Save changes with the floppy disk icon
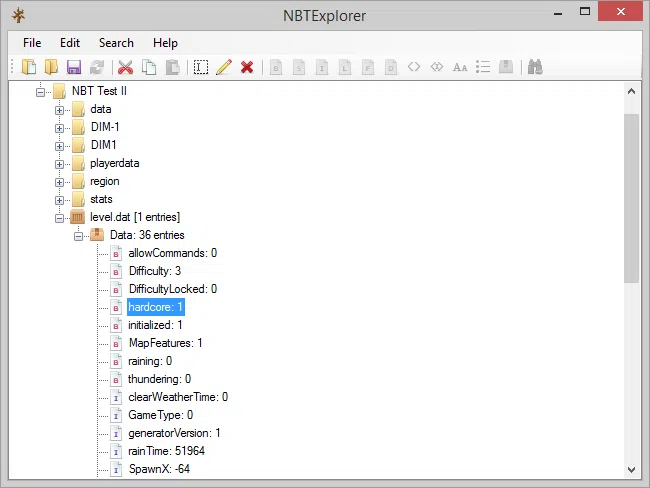The height and width of the screenshot is (488, 650). 74,67
